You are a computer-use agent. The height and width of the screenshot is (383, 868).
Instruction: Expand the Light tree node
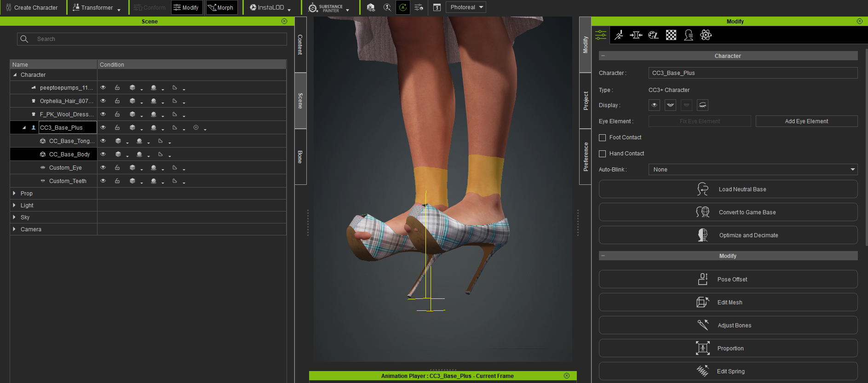[x=14, y=205]
